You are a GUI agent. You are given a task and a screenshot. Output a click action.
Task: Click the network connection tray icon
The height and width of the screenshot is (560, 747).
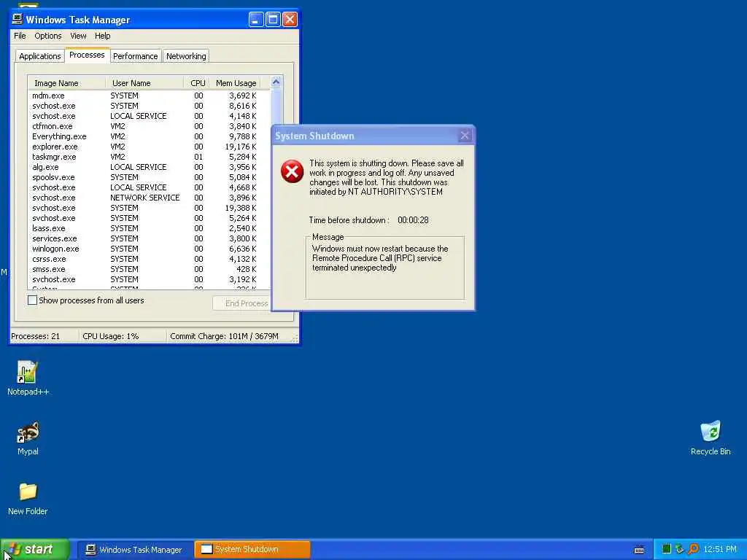tap(679, 549)
